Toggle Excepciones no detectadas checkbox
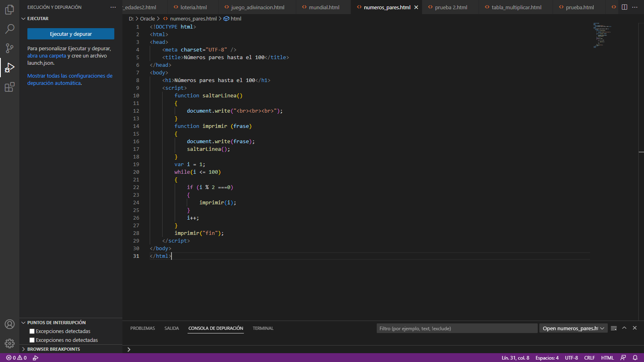Image resolution: width=644 pixels, height=362 pixels. (32, 340)
